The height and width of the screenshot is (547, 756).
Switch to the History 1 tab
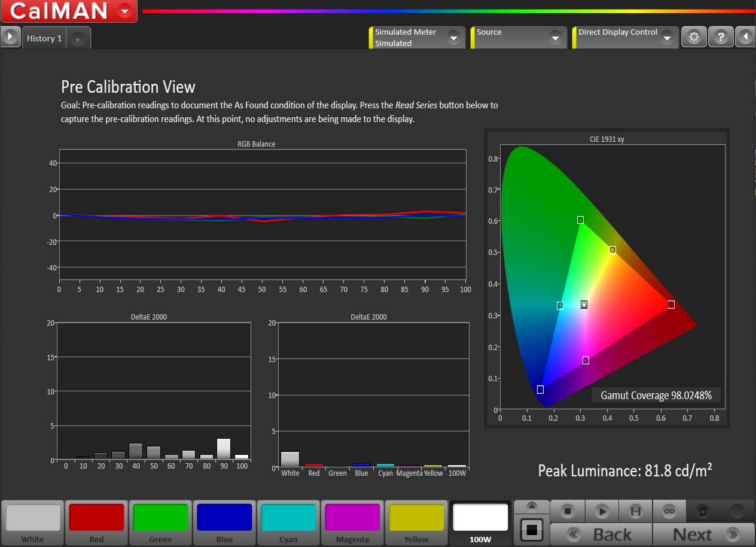pos(44,38)
